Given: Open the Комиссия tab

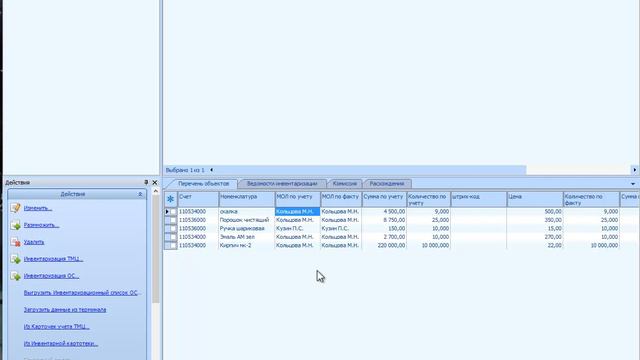Looking at the screenshot, I should coord(344,184).
